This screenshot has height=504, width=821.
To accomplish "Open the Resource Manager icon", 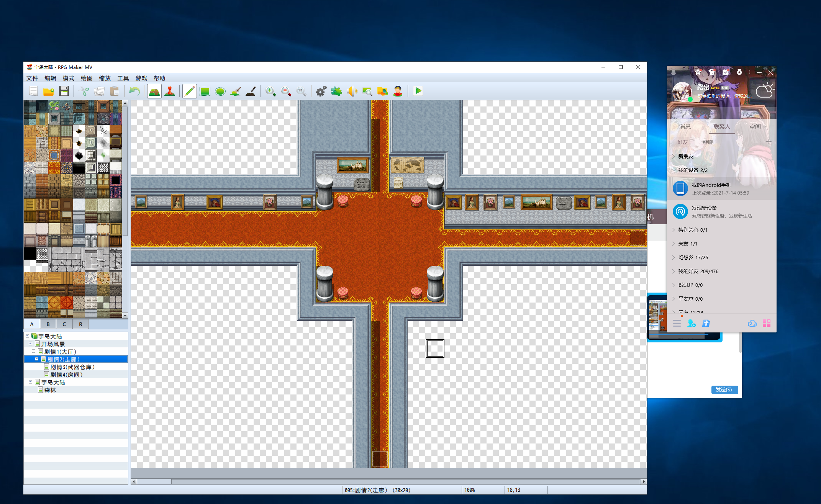I will [x=383, y=91].
